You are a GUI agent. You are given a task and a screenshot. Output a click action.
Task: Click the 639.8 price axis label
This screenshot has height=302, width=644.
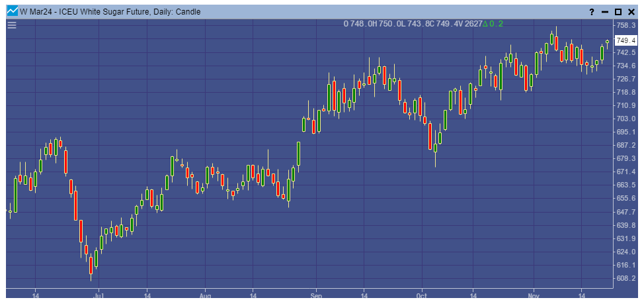click(x=625, y=225)
